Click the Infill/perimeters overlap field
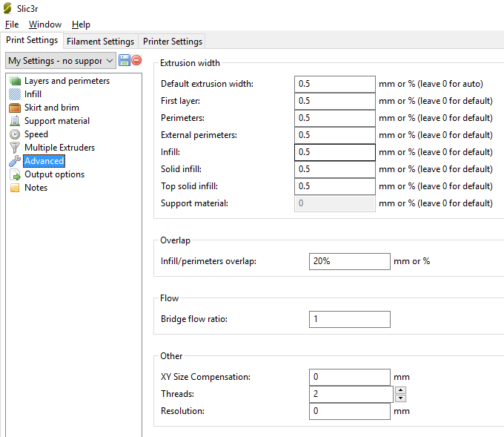Image resolution: width=504 pixels, height=437 pixels. [x=350, y=261]
